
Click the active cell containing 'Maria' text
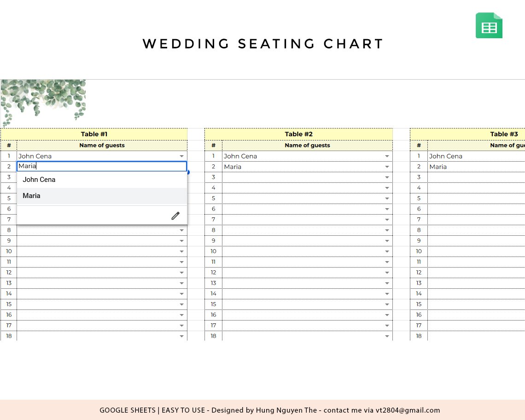pos(102,166)
